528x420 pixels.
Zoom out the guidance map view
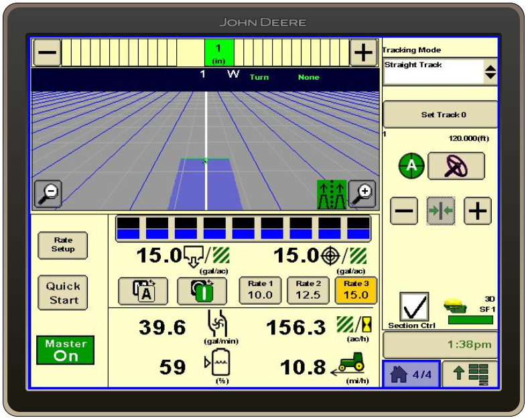(48, 194)
